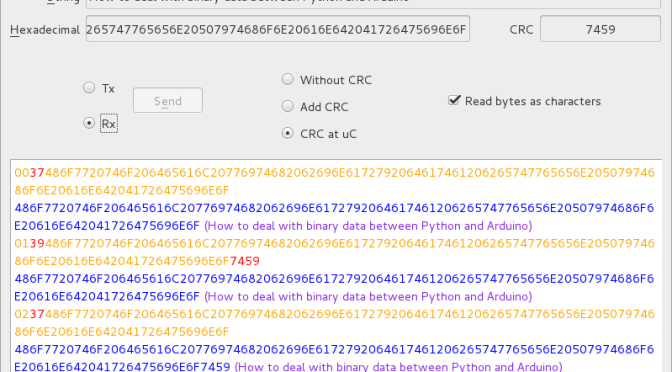Click the log line starting with 0037
Image resolution: width=672 pixels, height=372 pixels.
coord(334,181)
